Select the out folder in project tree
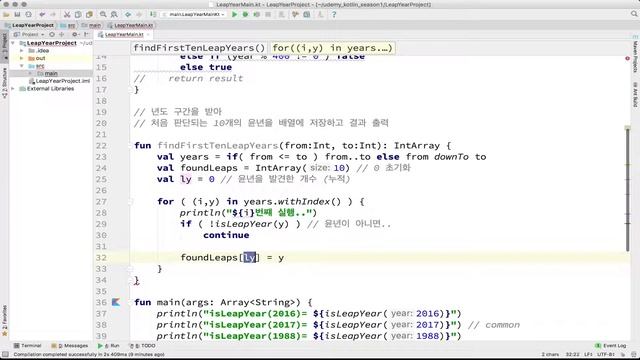 pos(37,58)
